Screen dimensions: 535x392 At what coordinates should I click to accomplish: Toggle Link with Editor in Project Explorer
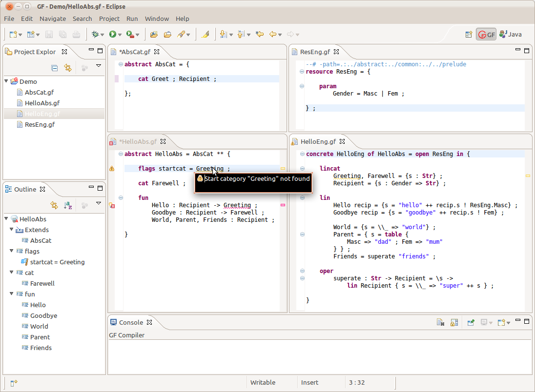coord(68,68)
